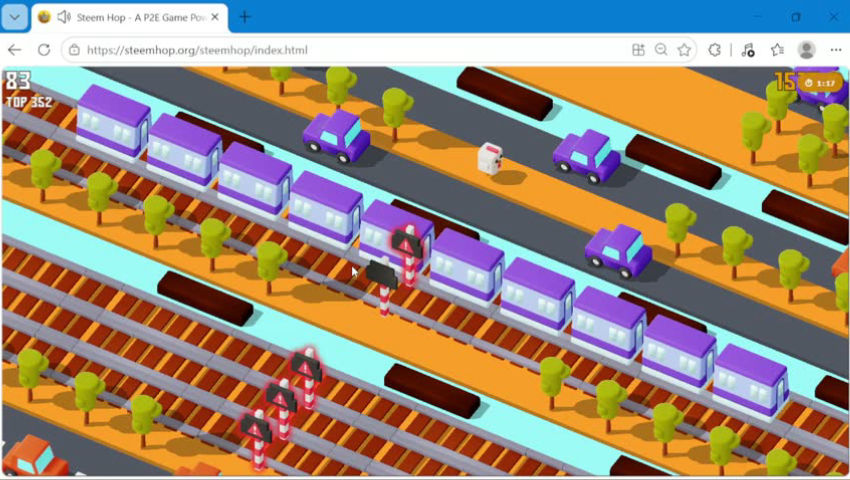850x480 pixels.
Task: Click the 1:17 timer badge
Action: (820, 83)
